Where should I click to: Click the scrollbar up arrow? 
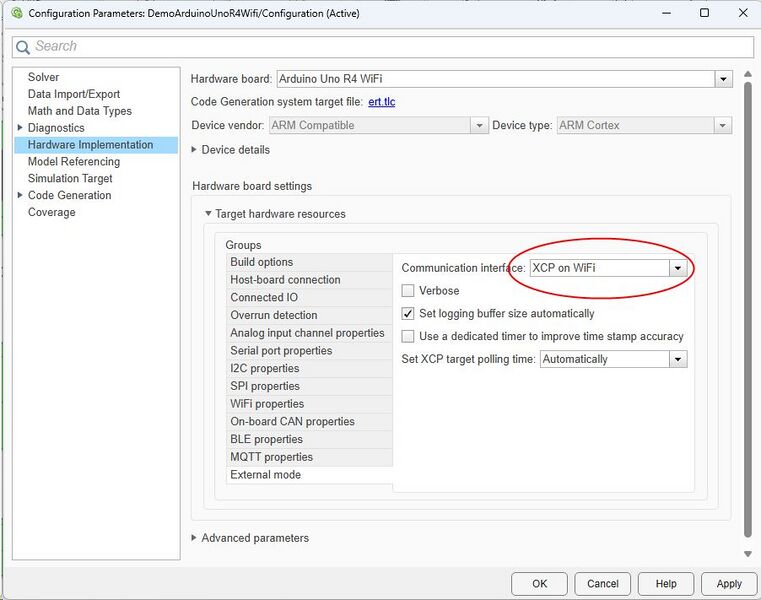click(x=747, y=74)
